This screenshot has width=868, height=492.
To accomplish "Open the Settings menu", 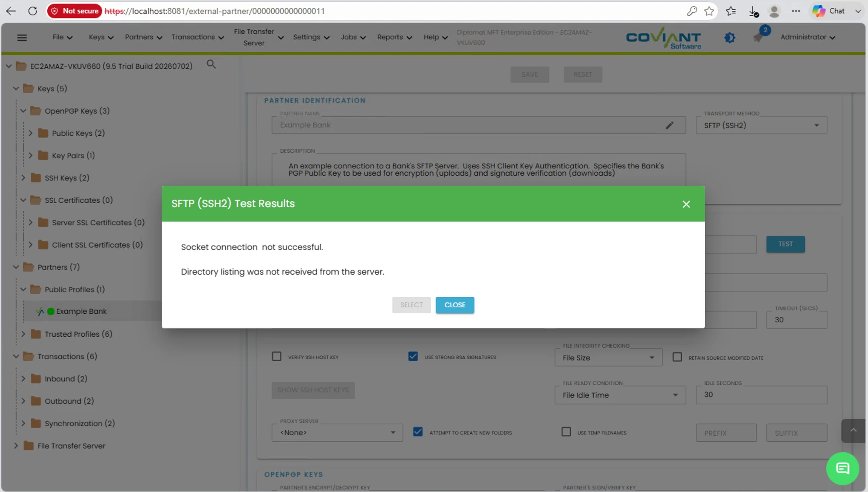I will point(311,37).
